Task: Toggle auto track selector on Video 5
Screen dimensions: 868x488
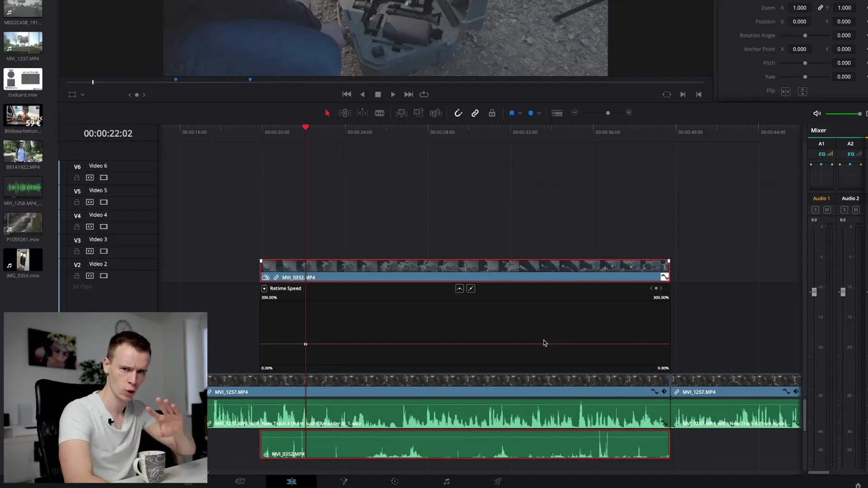Action: [90, 202]
